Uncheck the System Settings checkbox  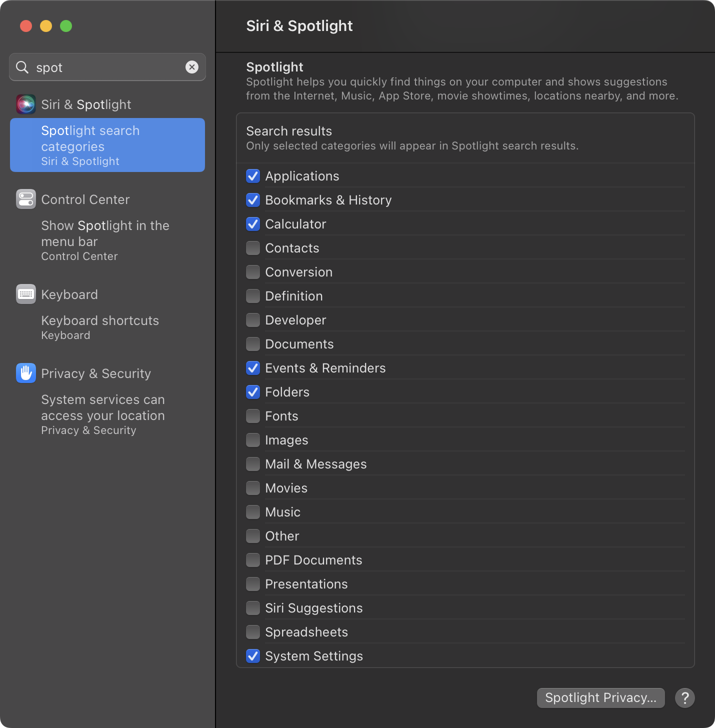click(x=253, y=656)
